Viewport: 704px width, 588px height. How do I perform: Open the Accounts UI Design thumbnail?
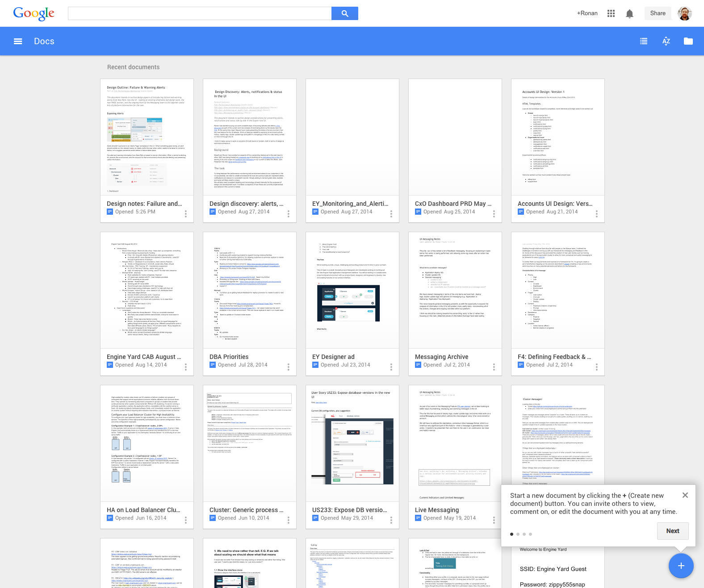[x=558, y=137]
